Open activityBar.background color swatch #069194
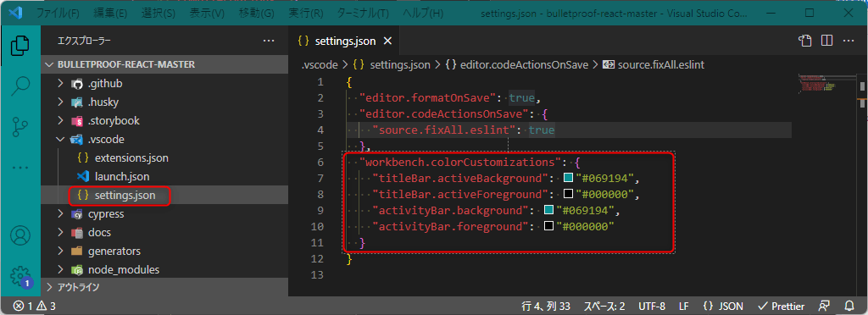 coord(549,210)
